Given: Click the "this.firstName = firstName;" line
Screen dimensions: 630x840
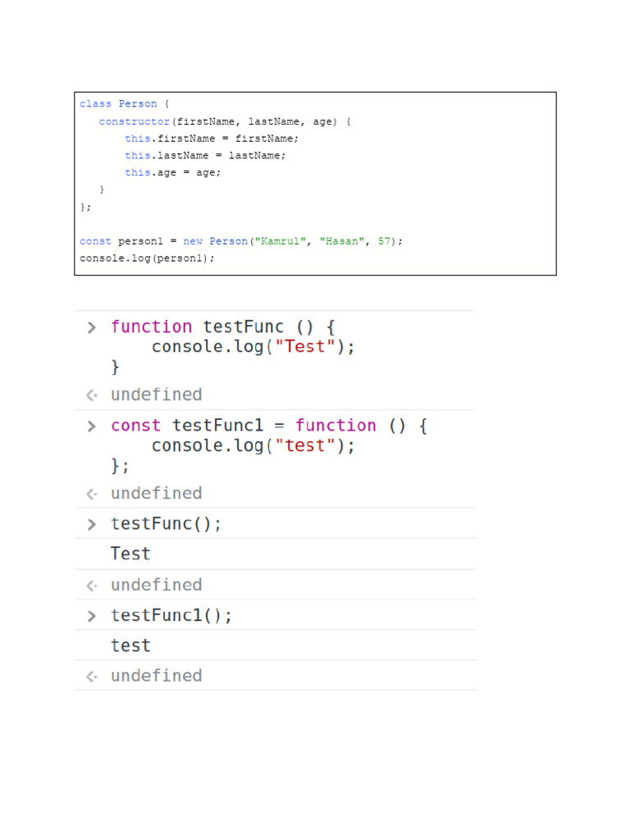Looking at the screenshot, I should coord(212,139).
